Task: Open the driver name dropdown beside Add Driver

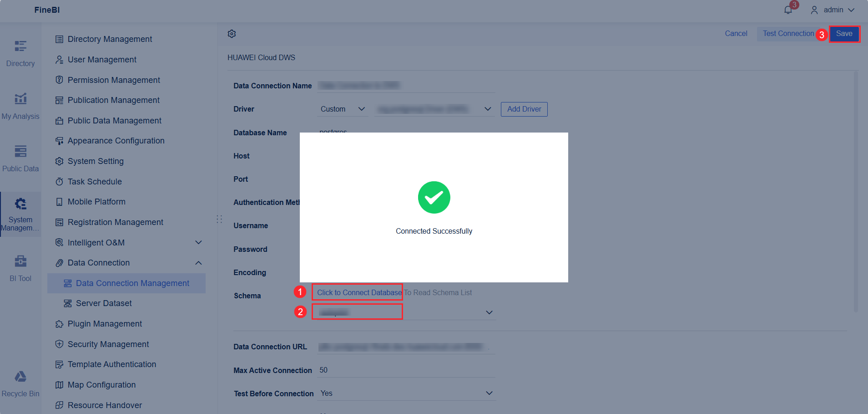Action: tap(434, 109)
